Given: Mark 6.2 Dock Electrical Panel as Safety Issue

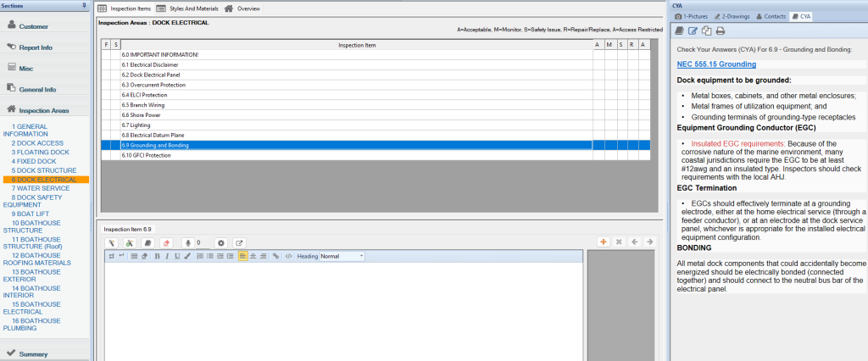Looking at the screenshot, I should 620,75.
